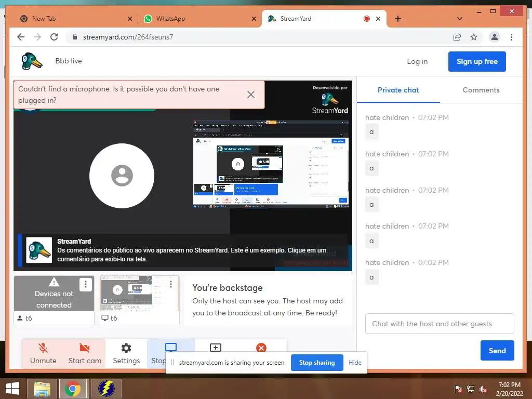Open a new browser tab

pos(397,19)
